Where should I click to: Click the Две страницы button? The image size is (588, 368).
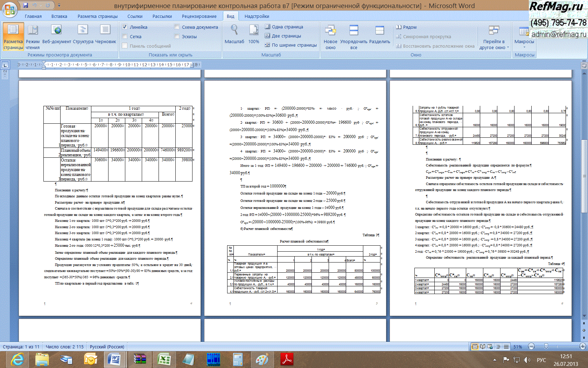283,36
